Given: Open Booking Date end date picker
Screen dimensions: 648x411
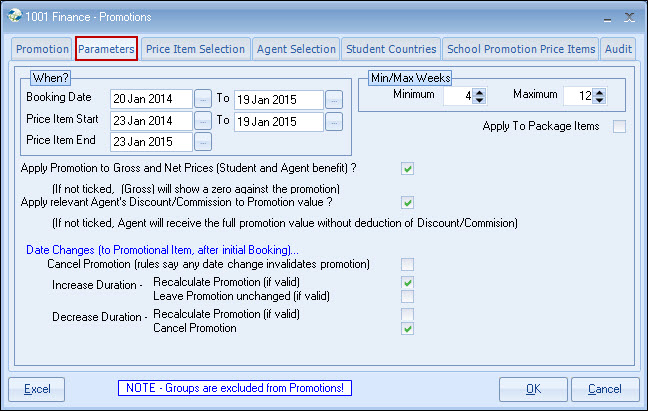Looking at the screenshot, I should coord(333,99).
